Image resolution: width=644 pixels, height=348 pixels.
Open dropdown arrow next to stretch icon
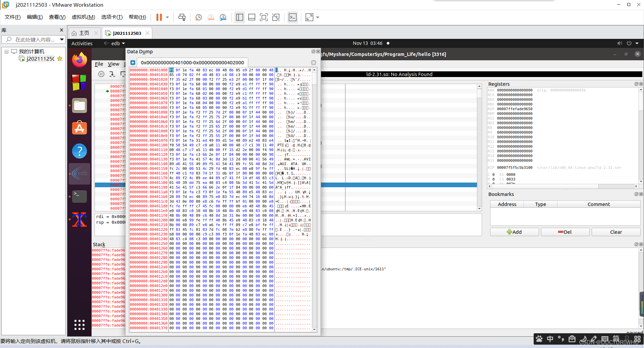click(318, 17)
